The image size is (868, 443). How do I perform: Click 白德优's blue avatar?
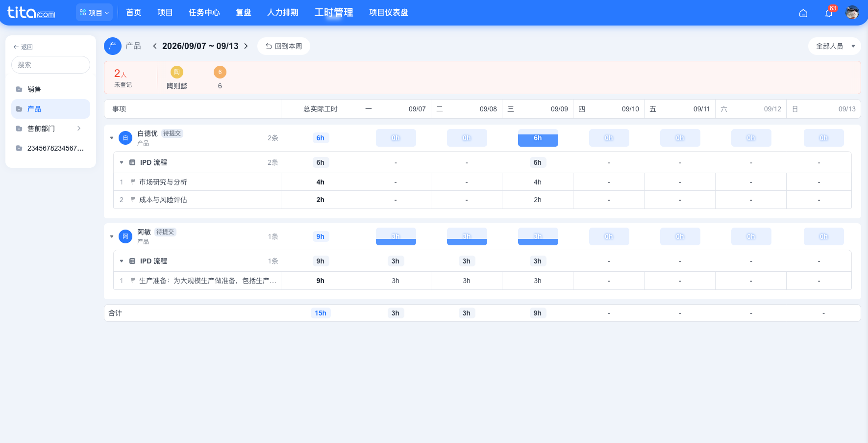pos(125,138)
